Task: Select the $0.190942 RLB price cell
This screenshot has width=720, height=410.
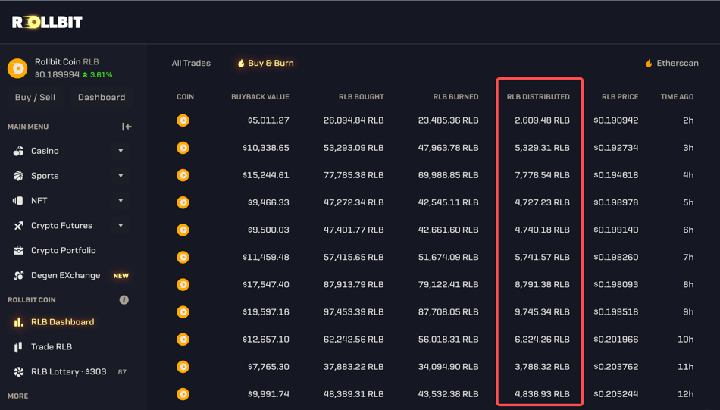Action: (616, 120)
